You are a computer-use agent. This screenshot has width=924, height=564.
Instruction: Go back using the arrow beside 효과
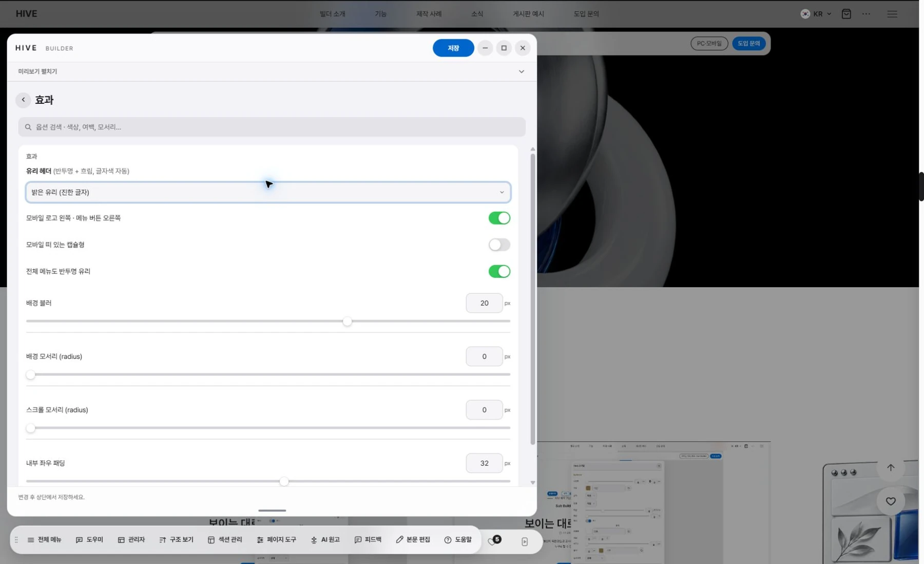tap(23, 100)
